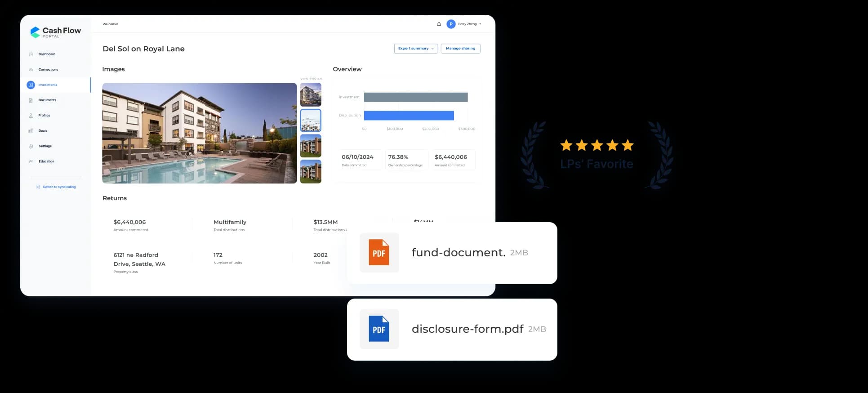Click the Dashboard sidebar icon

pyautogui.click(x=31, y=54)
